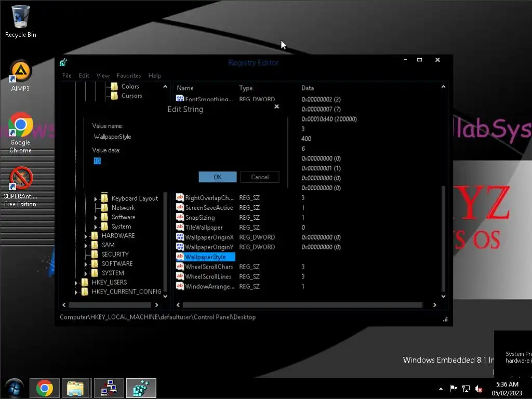Click the Registry Editor title bar icon
532x399 pixels.
pos(63,62)
